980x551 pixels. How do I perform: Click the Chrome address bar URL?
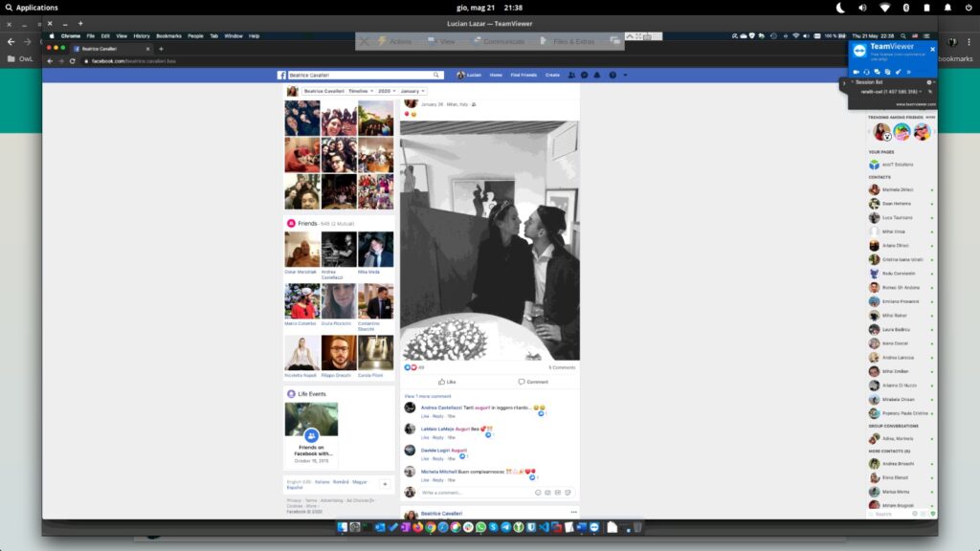click(134, 61)
